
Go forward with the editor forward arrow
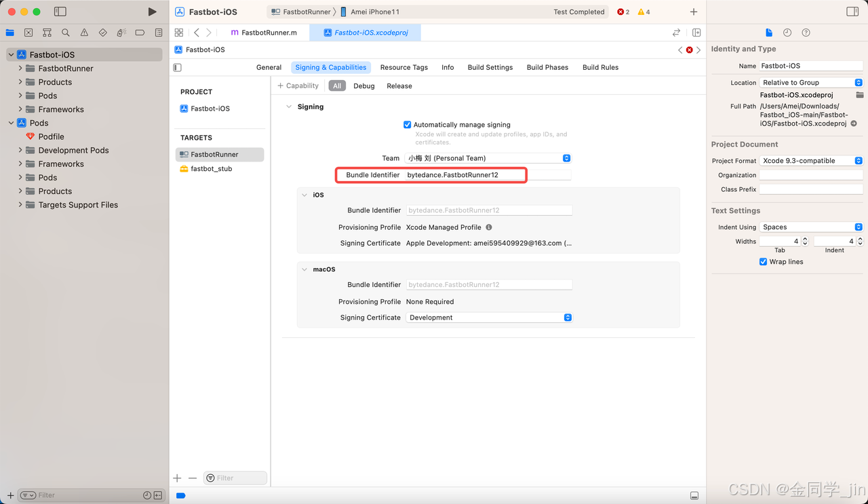point(209,33)
